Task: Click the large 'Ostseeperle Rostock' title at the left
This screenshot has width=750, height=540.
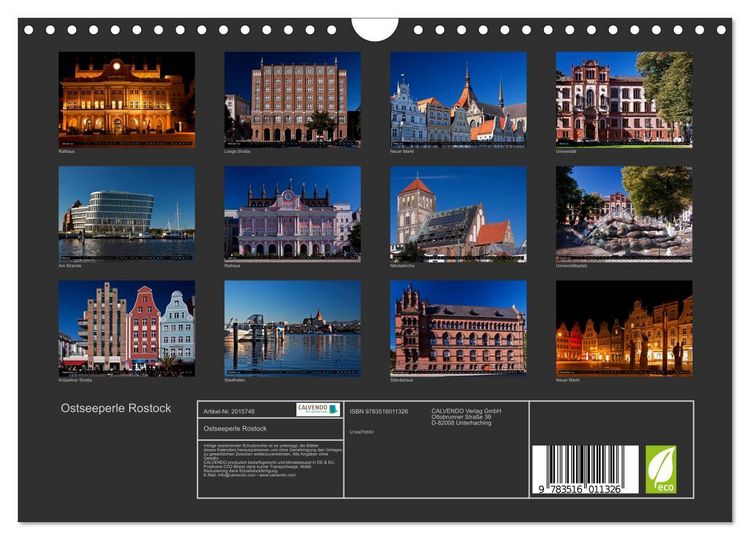Action: pyautogui.click(x=116, y=408)
